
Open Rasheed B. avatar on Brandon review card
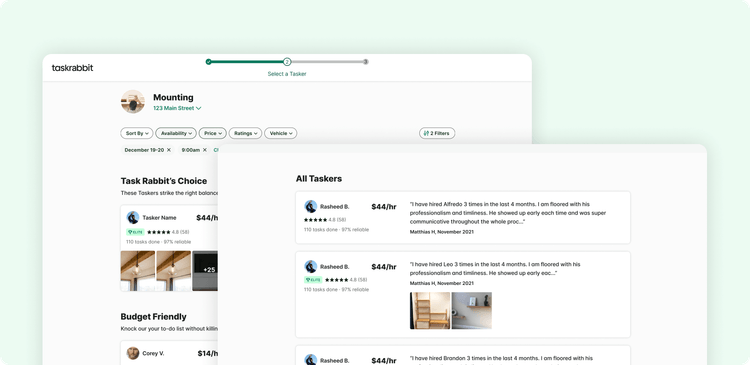pos(311,360)
